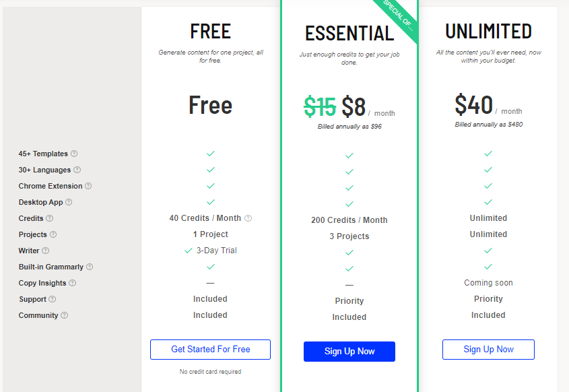Click the Copy Insights help icon
Image resolution: width=569 pixels, height=392 pixels.
coord(73,283)
